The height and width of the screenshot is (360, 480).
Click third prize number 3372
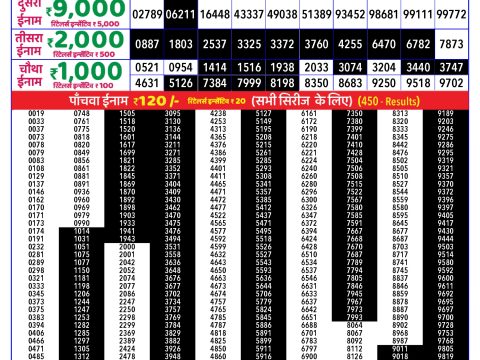pos(282,44)
